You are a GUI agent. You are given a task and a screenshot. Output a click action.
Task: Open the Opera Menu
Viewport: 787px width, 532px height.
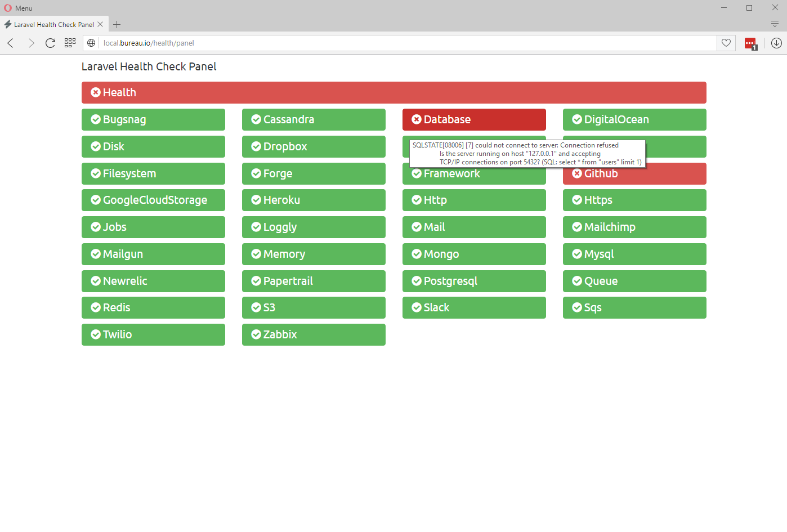(18, 8)
